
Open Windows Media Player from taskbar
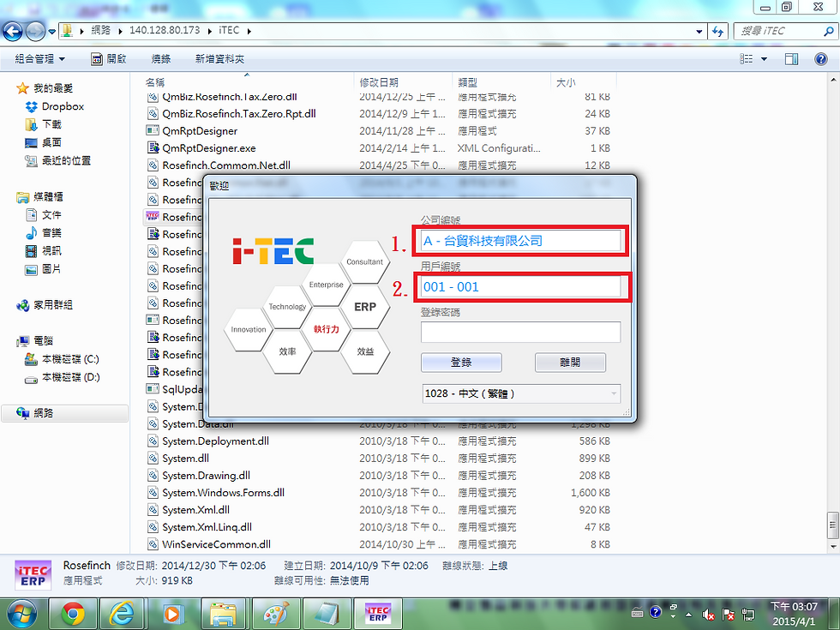(x=173, y=614)
